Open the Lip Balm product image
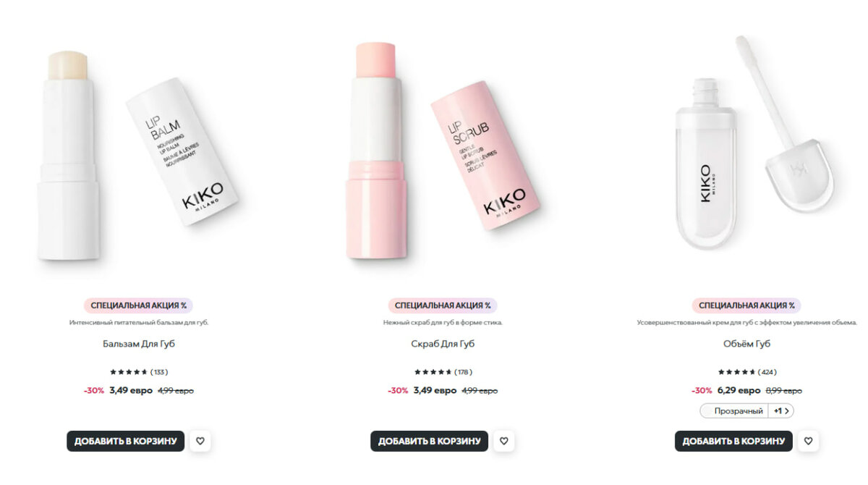The height and width of the screenshot is (485, 868). tap(139, 148)
